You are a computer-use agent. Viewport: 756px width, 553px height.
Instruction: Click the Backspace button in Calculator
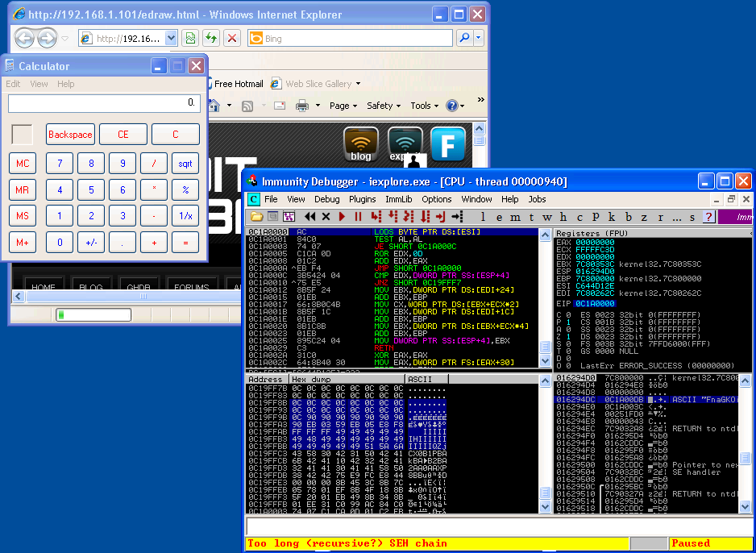point(70,135)
